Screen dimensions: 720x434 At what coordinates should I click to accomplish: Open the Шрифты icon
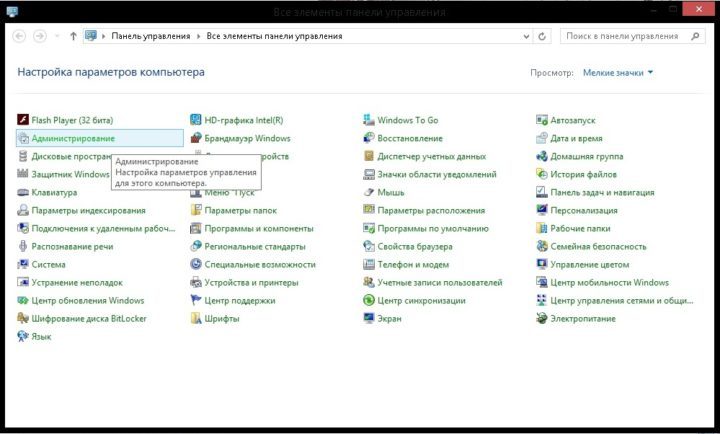coord(196,318)
